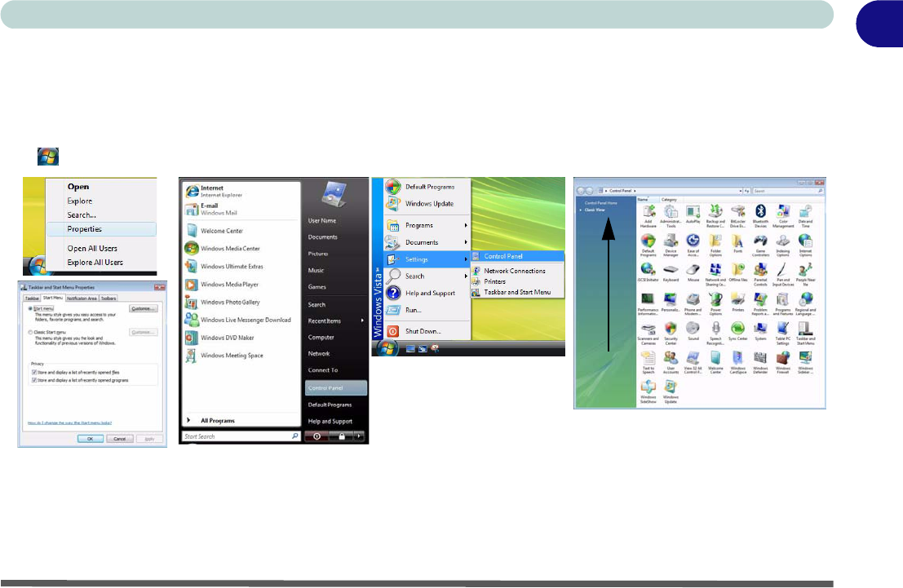Open address bar dropdown in Control Panel window
Screen dimensions: 903x588
(740, 191)
